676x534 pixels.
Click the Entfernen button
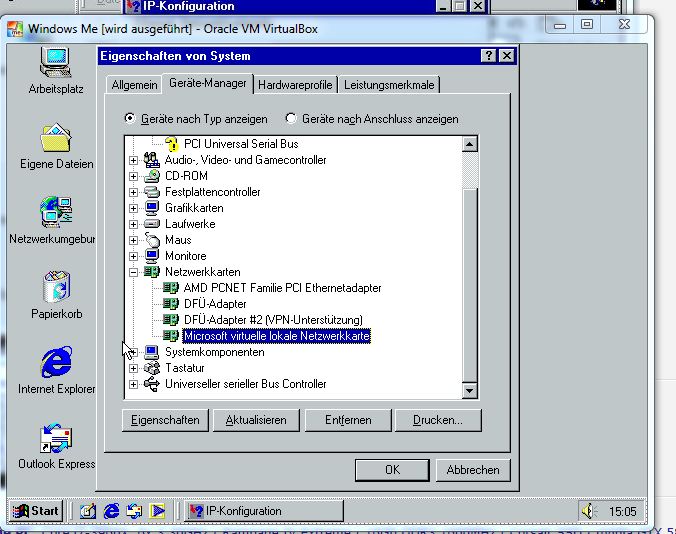coord(348,420)
